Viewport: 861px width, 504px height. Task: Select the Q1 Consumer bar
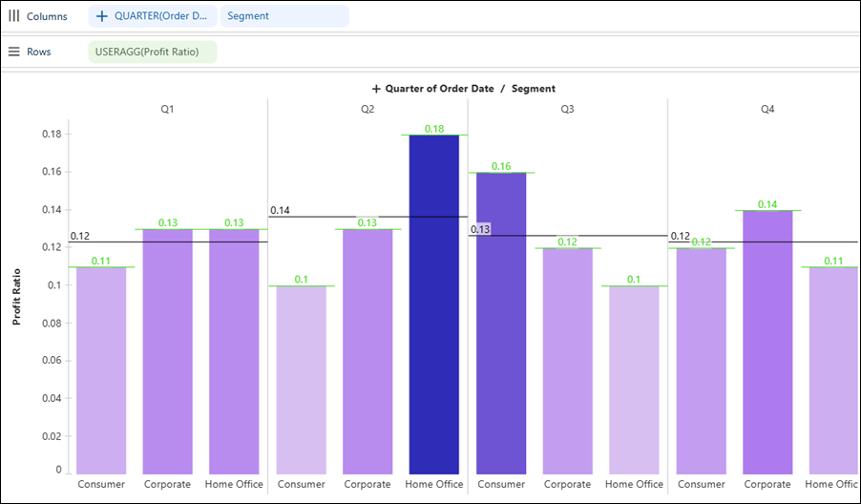pos(101,370)
